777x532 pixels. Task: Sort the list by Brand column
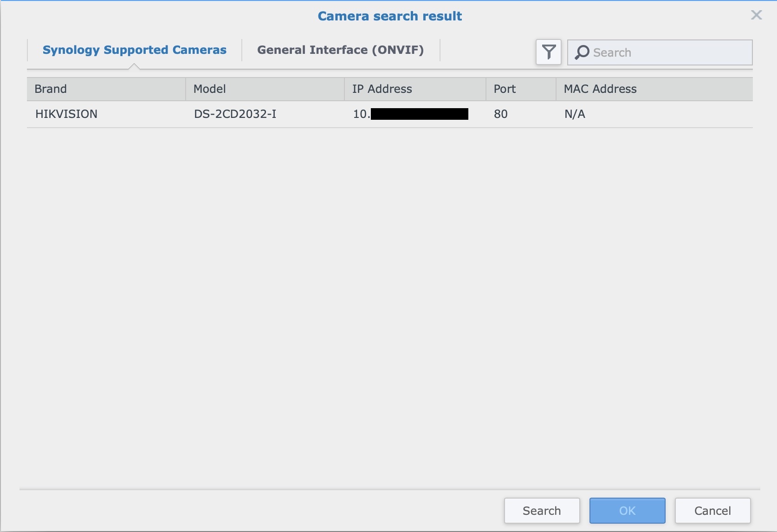click(x=50, y=89)
